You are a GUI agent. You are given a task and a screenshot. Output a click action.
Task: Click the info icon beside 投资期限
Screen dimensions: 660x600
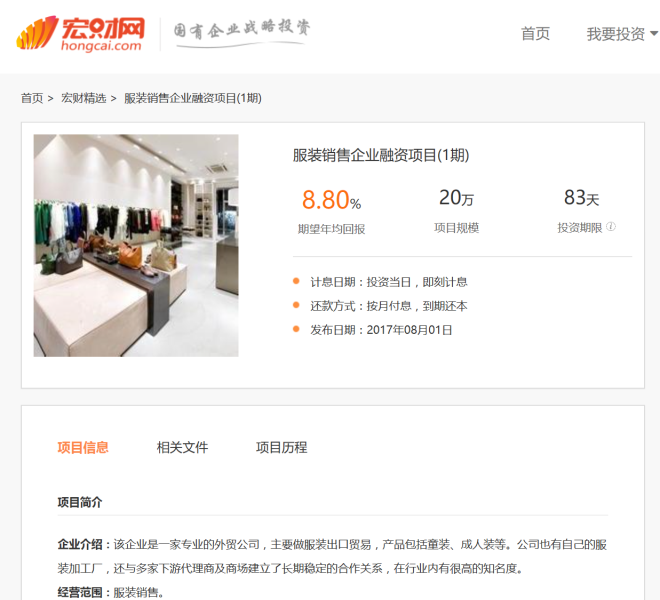point(611,227)
